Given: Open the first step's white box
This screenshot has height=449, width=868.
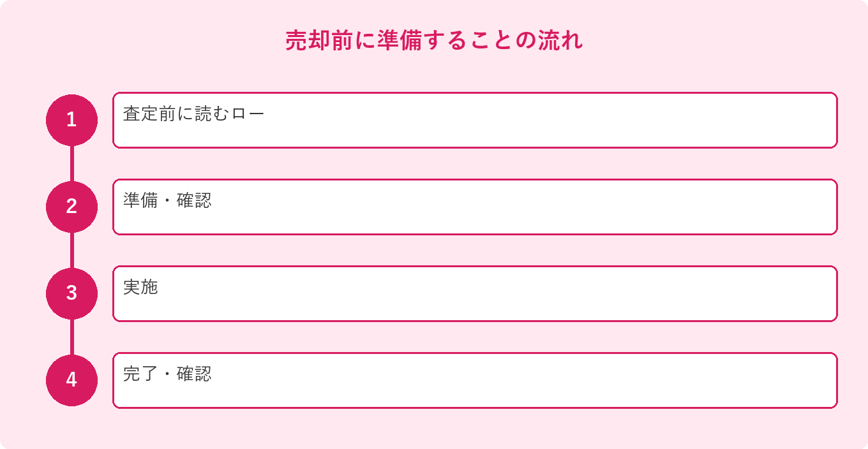Looking at the screenshot, I should (x=475, y=120).
